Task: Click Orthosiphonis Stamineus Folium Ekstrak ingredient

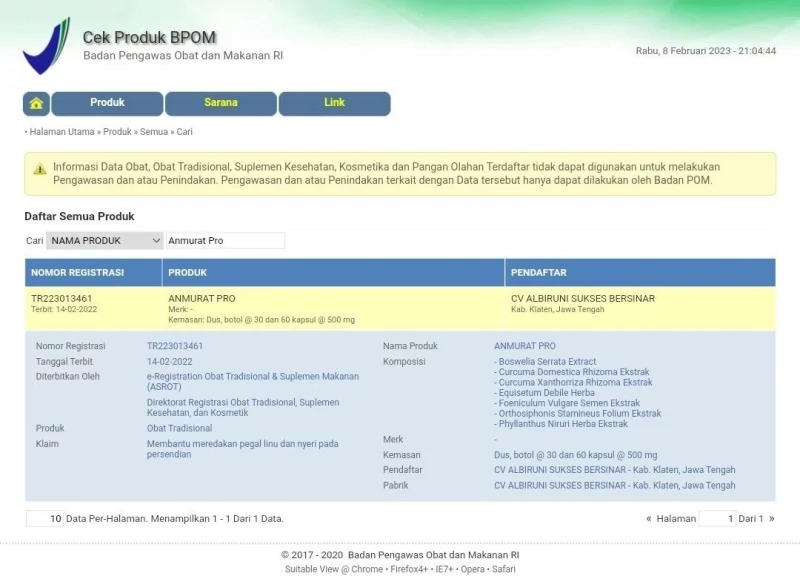Action: (578, 413)
